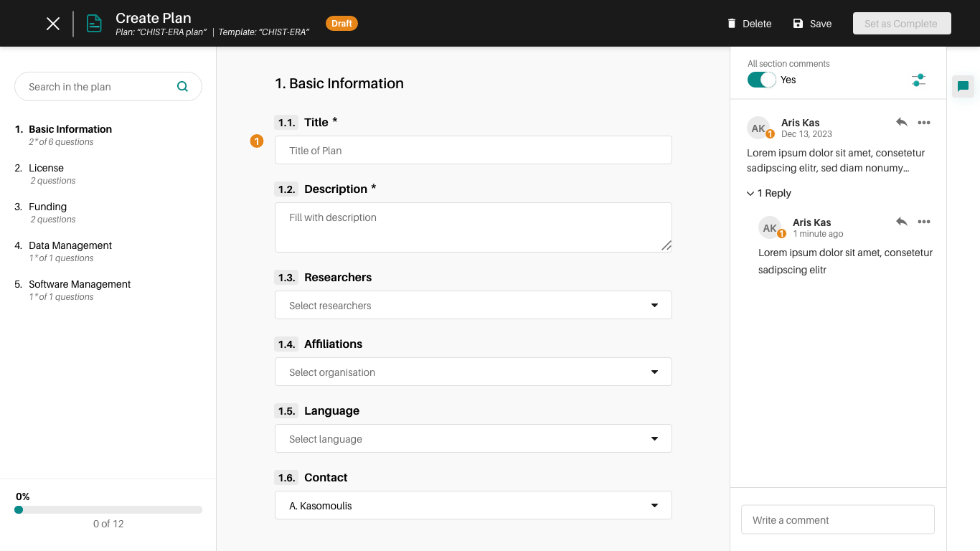The image size is (980, 551).
Task: Click the 0% progress bar at bottom left
Action: coord(108,509)
